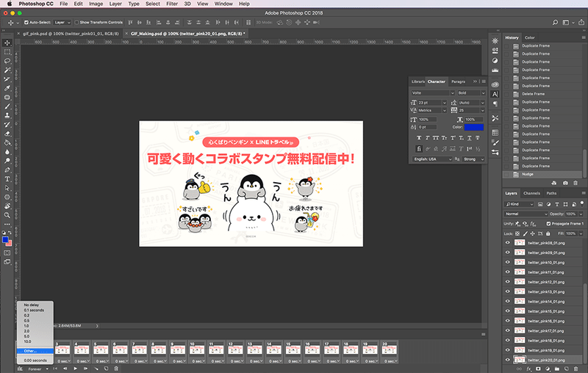Viewport: 588px width, 373px height.
Task: Select the Brush tool
Action: click(x=7, y=106)
